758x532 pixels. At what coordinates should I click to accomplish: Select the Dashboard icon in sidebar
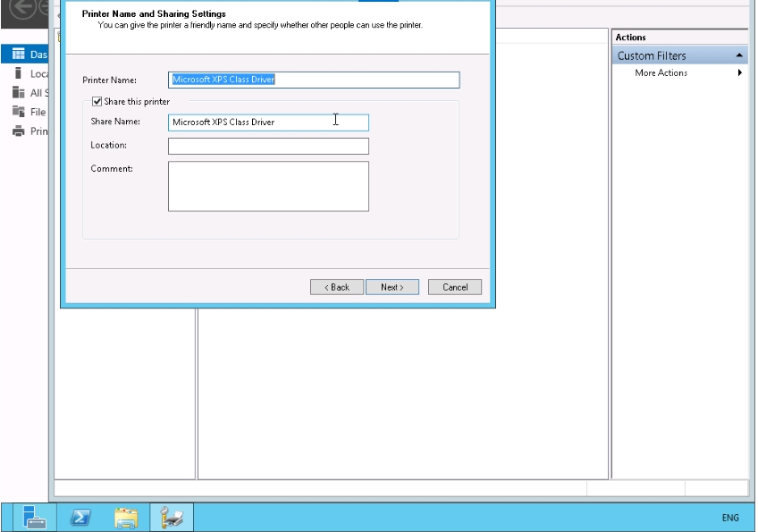point(19,54)
